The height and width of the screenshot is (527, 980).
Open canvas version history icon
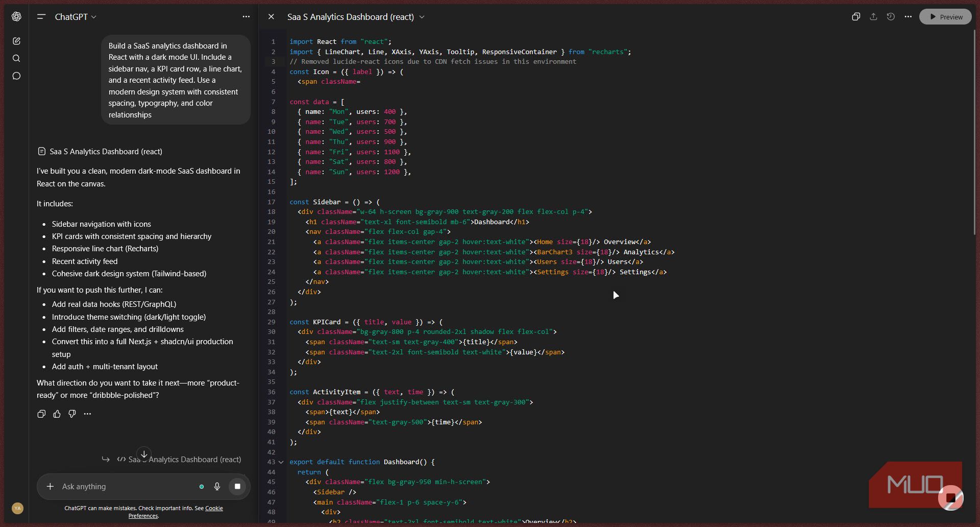pos(891,17)
